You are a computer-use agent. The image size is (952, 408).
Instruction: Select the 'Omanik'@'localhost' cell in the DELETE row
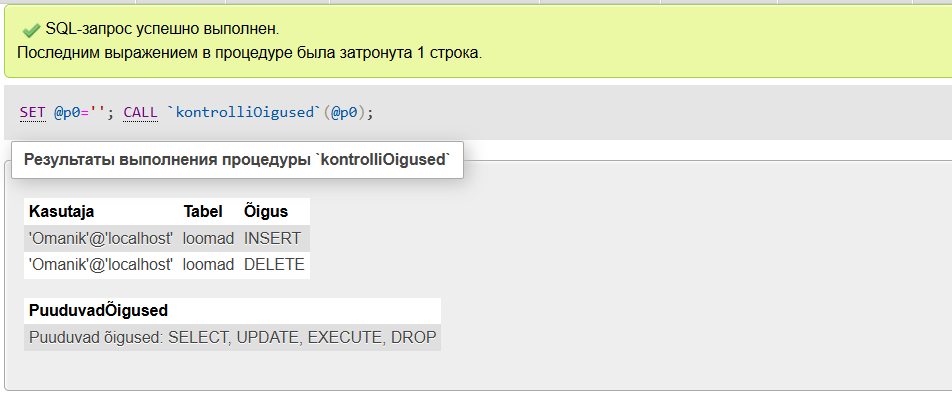101,265
